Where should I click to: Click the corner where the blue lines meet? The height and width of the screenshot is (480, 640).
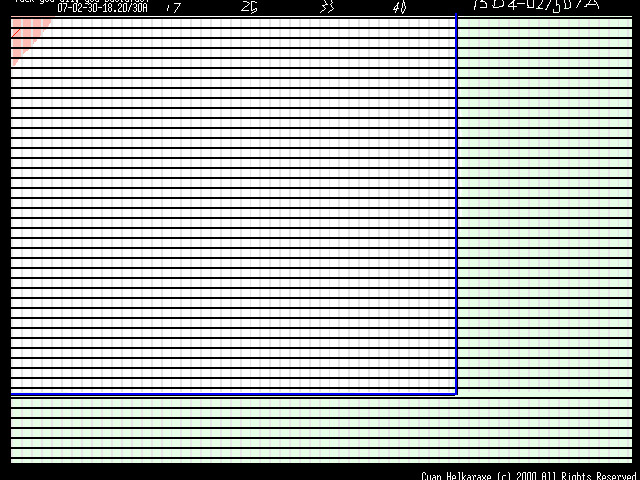[457, 395]
